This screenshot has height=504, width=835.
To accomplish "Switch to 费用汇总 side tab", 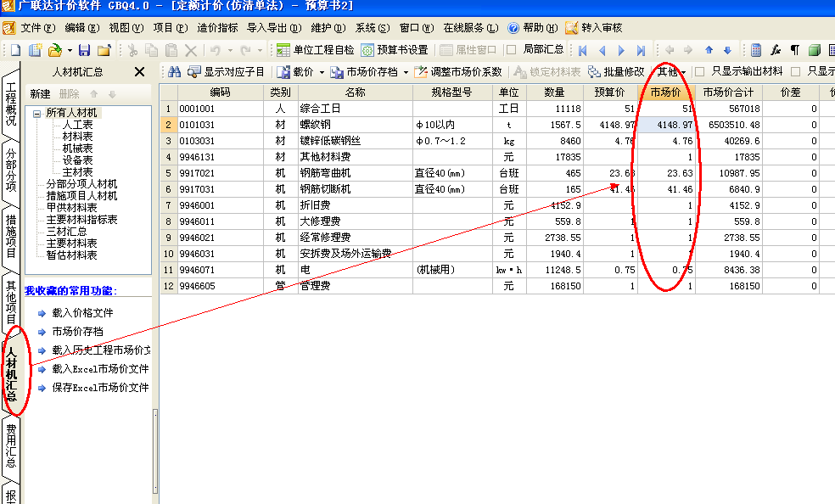I will click(11, 445).
